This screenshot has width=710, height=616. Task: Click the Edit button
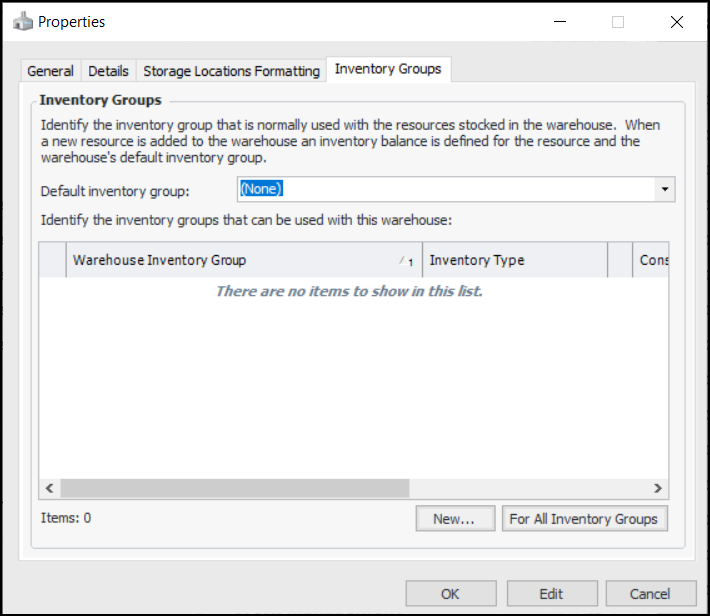click(x=551, y=594)
